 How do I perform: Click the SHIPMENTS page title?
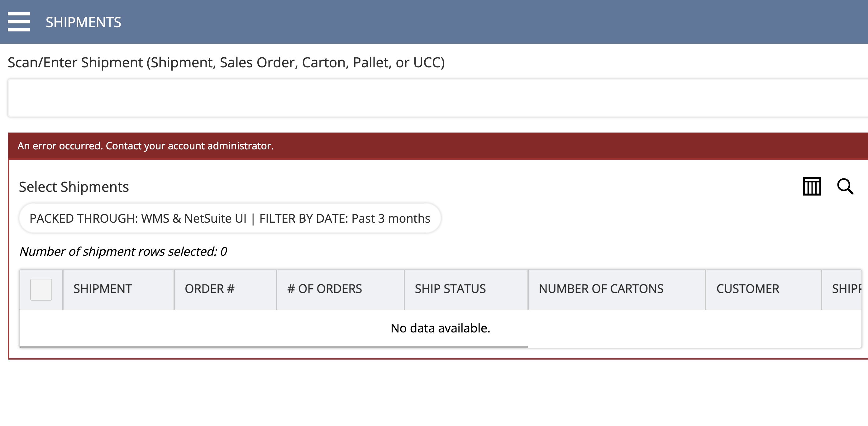point(83,22)
